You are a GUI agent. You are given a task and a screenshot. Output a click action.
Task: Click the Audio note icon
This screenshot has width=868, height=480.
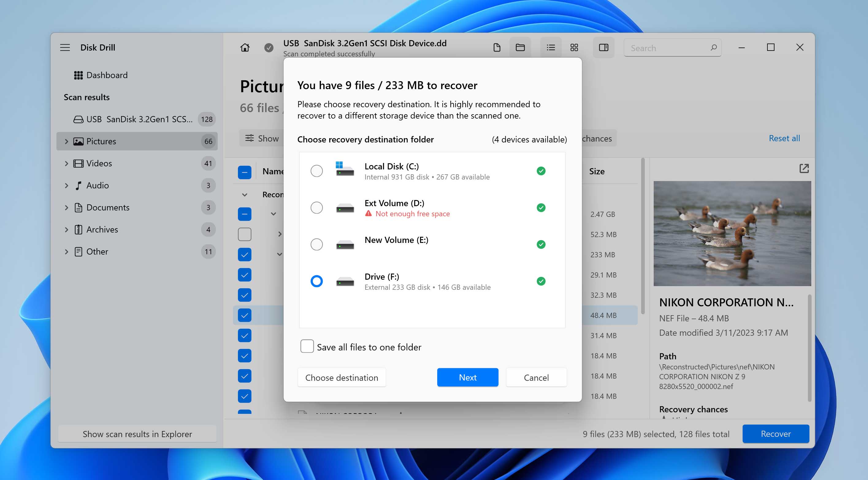pos(78,185)
